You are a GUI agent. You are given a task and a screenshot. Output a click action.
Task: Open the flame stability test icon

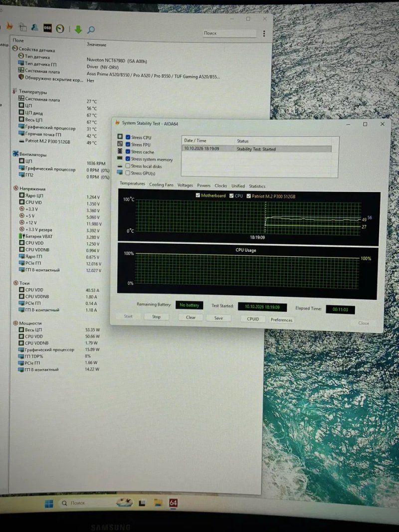point(9,26)
